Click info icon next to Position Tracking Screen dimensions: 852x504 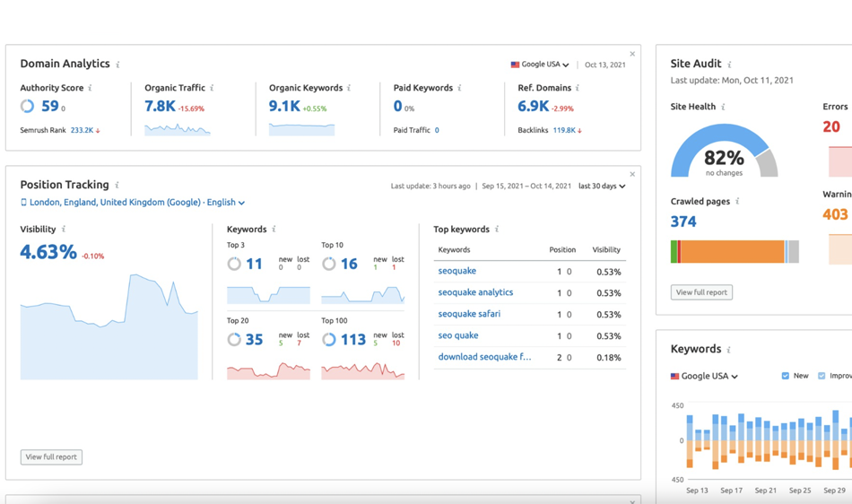point(117,186)
